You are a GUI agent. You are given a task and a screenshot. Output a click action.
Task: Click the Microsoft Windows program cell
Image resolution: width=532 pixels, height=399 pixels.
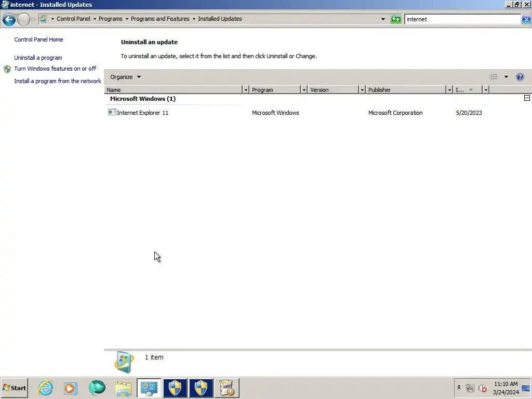tap(275, 113)
